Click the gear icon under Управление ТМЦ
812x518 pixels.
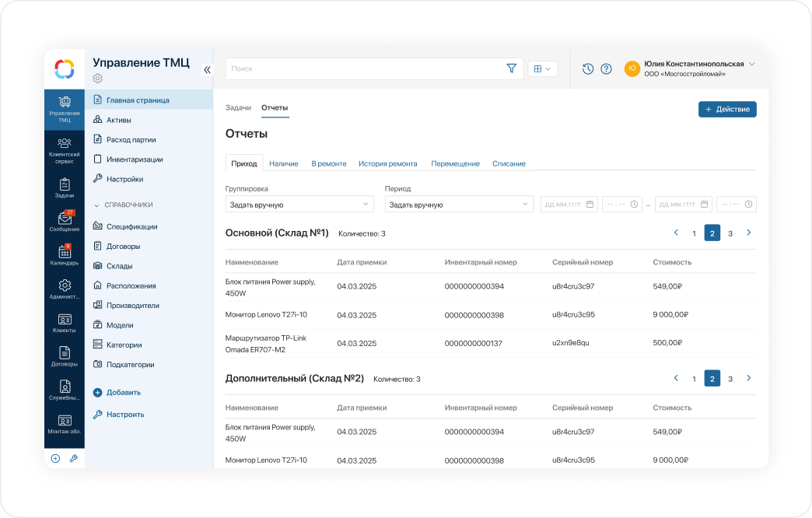97,79
